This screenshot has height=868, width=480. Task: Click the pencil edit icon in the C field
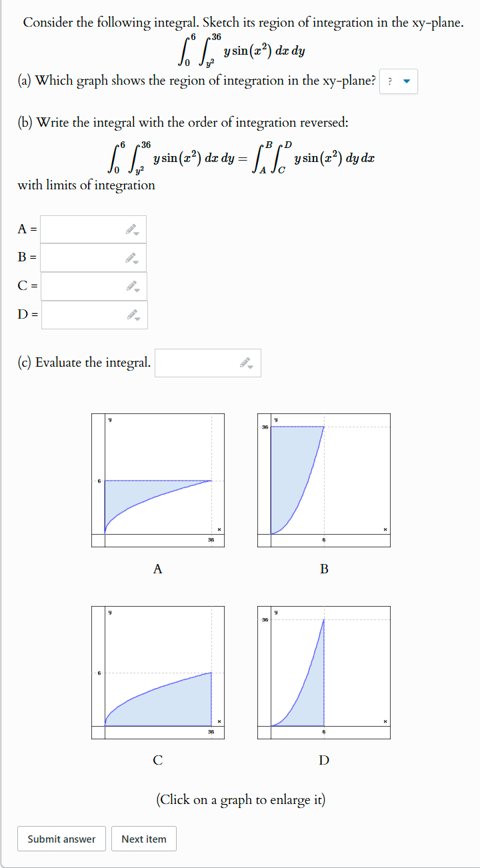tap(133, 284)
